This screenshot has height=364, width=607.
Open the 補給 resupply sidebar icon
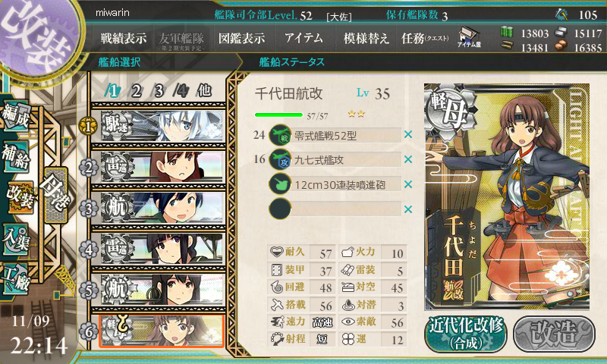(x=16, y=156)
